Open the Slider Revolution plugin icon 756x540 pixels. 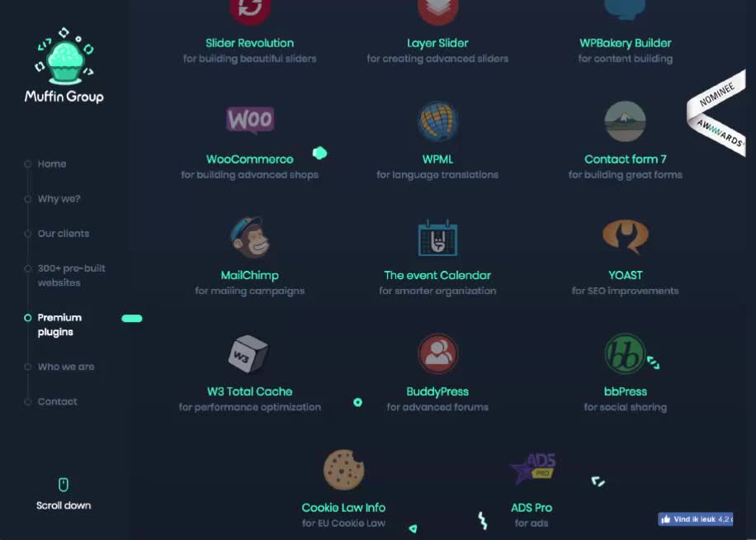click(250, 11)
